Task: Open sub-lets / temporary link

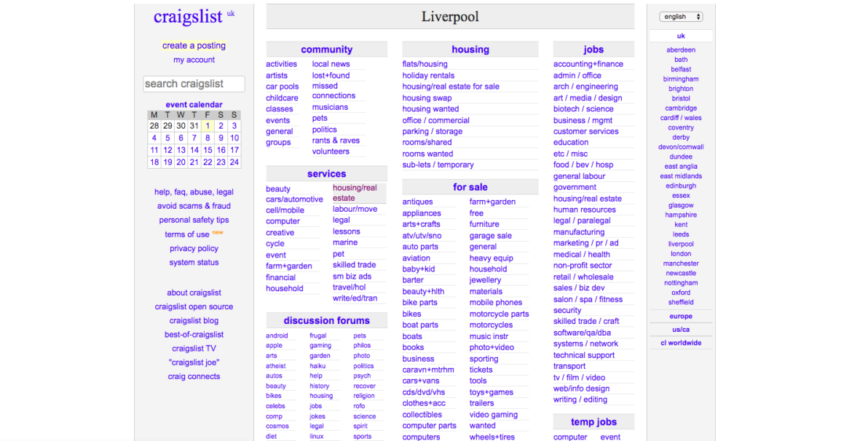Action: click(x=438, y=165)
